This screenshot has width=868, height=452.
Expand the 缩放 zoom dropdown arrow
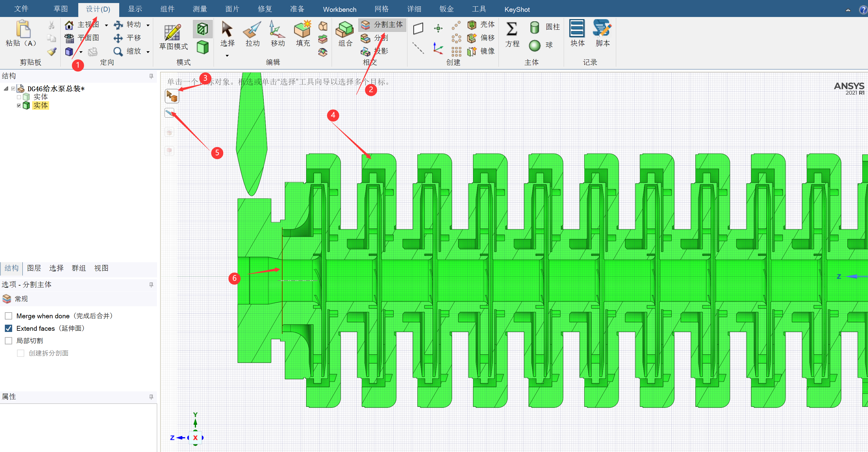coord(148,52)
